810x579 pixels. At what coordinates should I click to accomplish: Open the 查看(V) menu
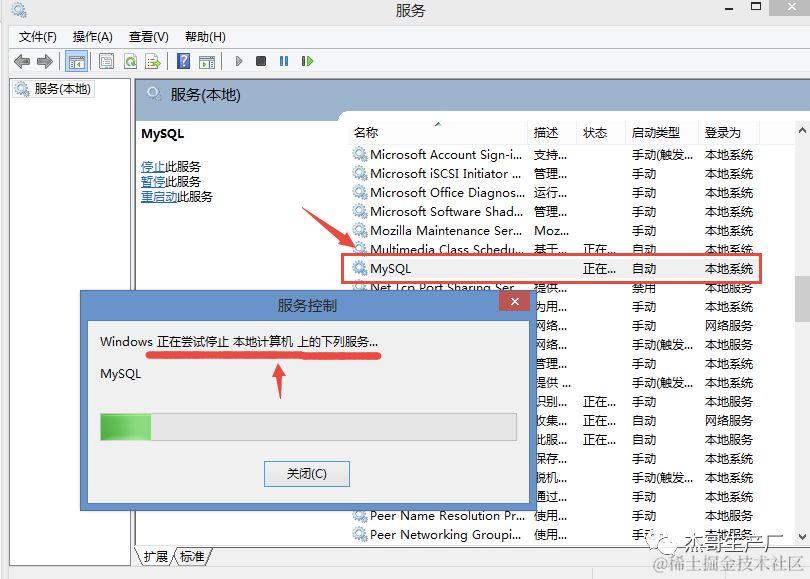click(x=149, y=37)
